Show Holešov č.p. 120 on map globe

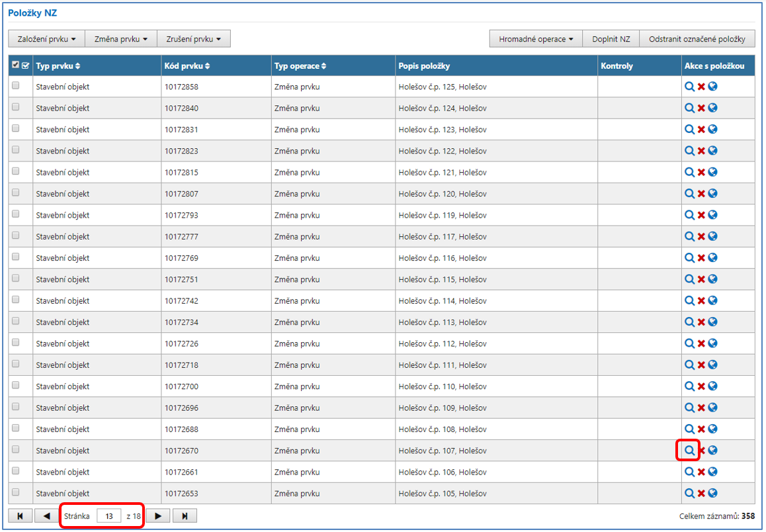coord(713,194)
